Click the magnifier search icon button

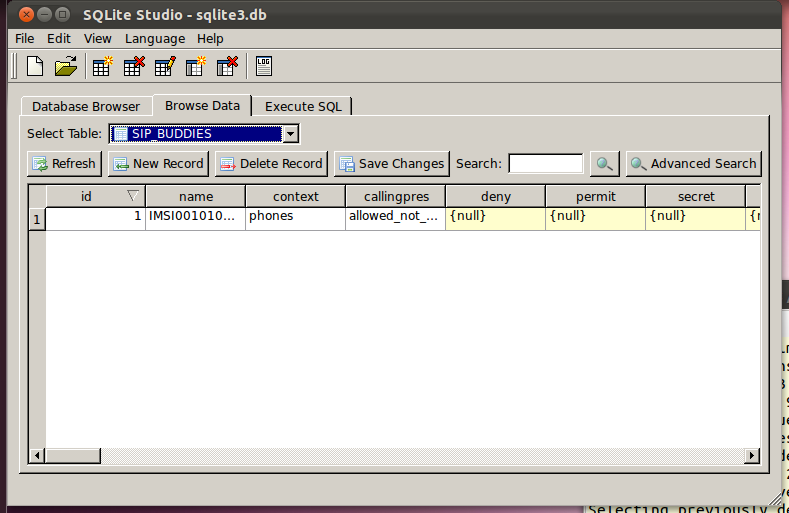click(605, 164)
